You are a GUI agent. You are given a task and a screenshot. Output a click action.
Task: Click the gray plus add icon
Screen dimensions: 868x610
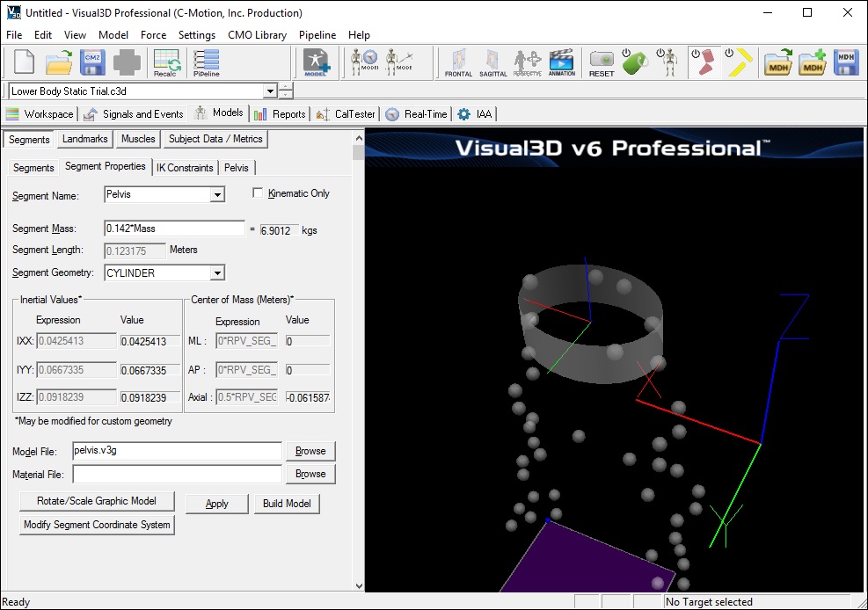click(127, 62)
